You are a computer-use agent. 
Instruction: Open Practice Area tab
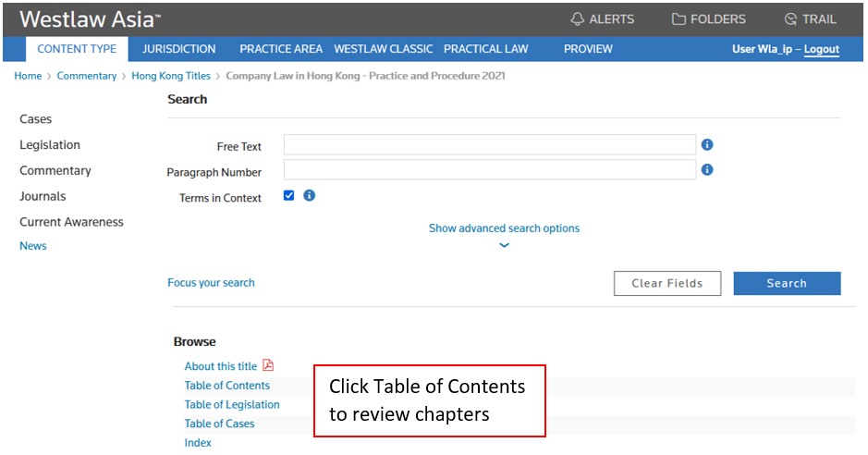(x=281, y=49)
